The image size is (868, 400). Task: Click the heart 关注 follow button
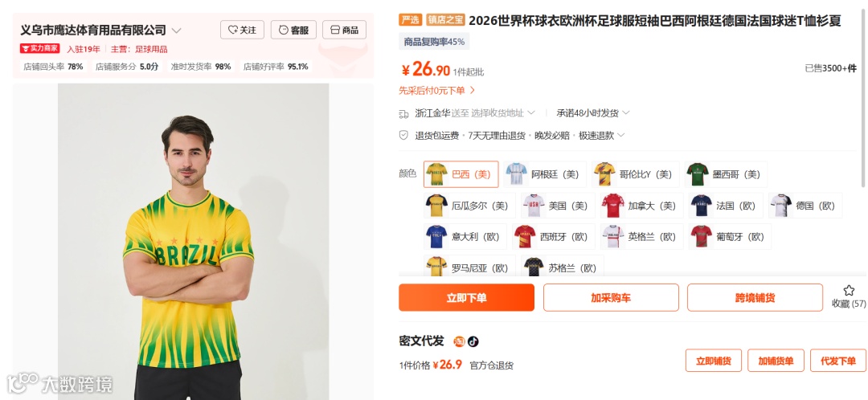click(x=242, y=30)
